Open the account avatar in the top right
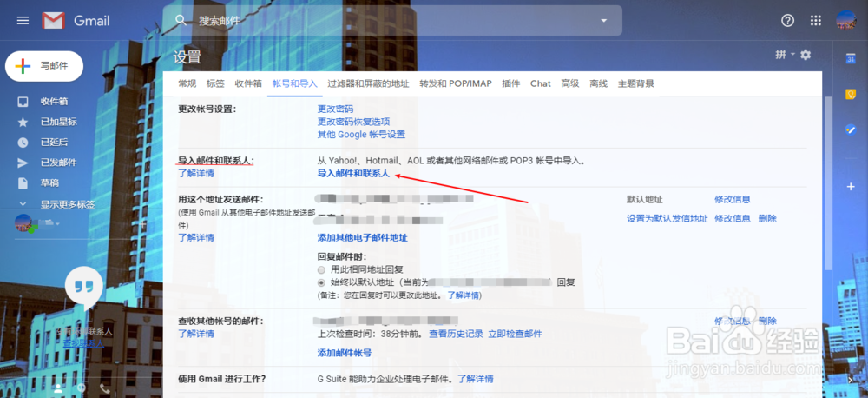The height and width of the screenshot is (398, 868). (x=845, y=21)
